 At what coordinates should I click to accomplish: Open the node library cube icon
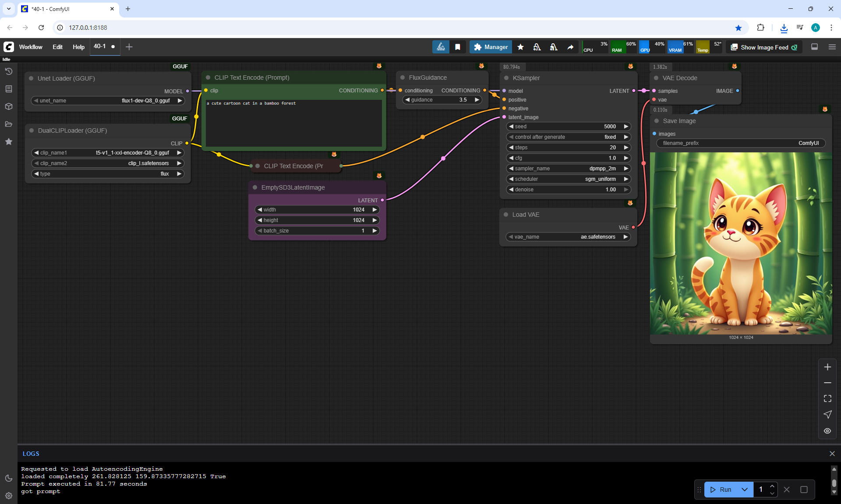9,106
